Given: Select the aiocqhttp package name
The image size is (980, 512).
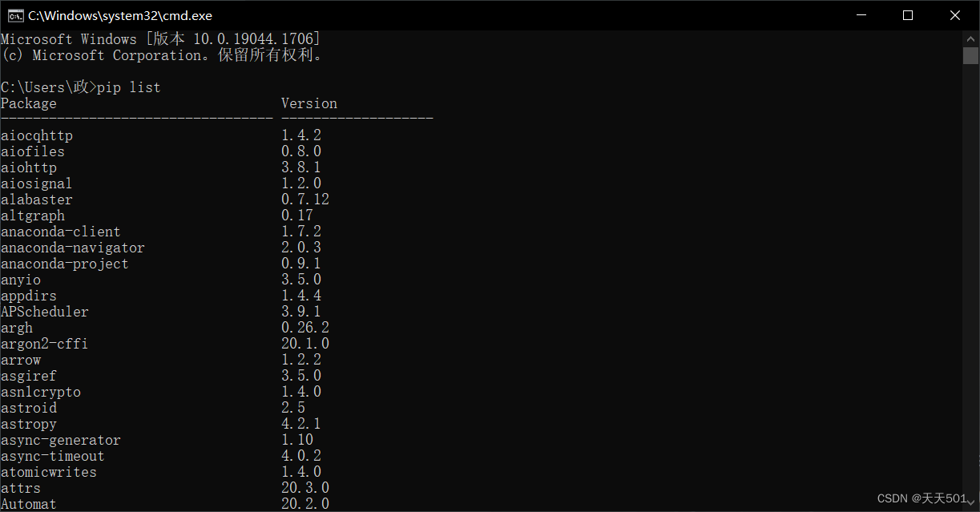Looking at the screenshot, I should click(x=37, y=135).
